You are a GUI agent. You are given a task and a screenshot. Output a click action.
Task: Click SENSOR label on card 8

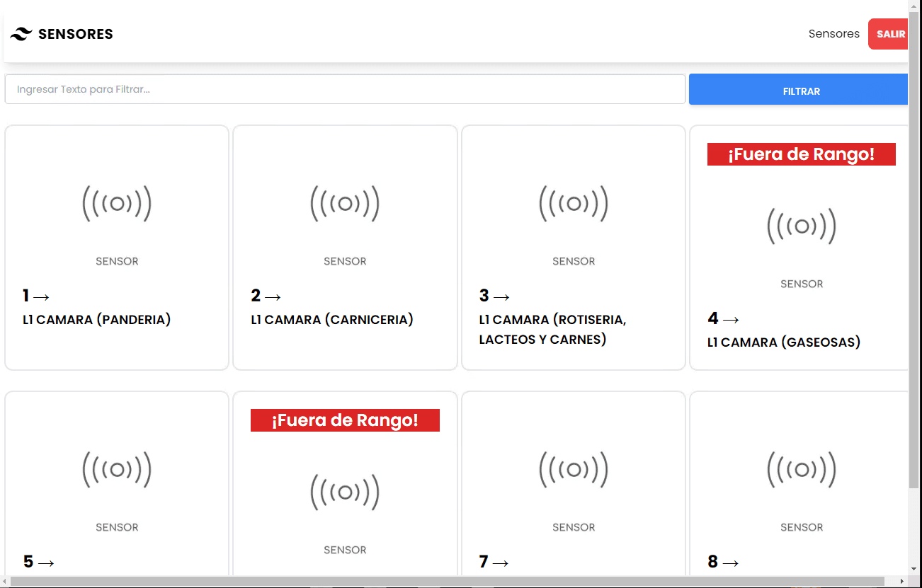[x=802, y=527]
